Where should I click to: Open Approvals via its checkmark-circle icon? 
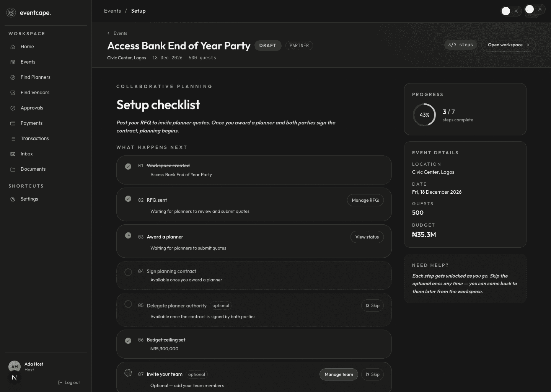(13, 108)
